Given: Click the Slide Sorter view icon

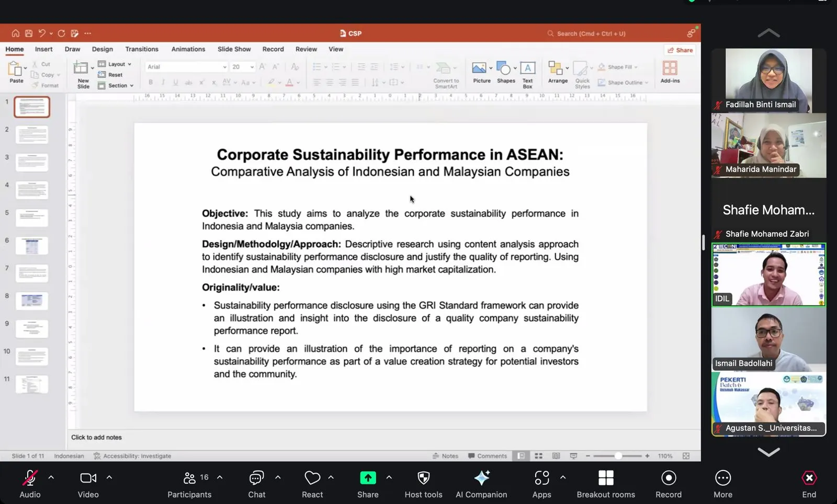Looking at the screenshot, I should 538,456.
